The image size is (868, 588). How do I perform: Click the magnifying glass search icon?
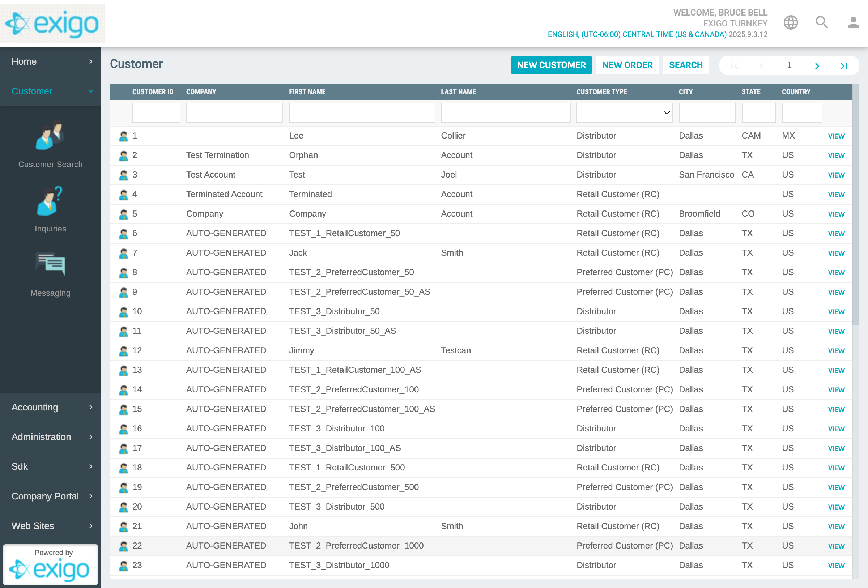[821, 23]
